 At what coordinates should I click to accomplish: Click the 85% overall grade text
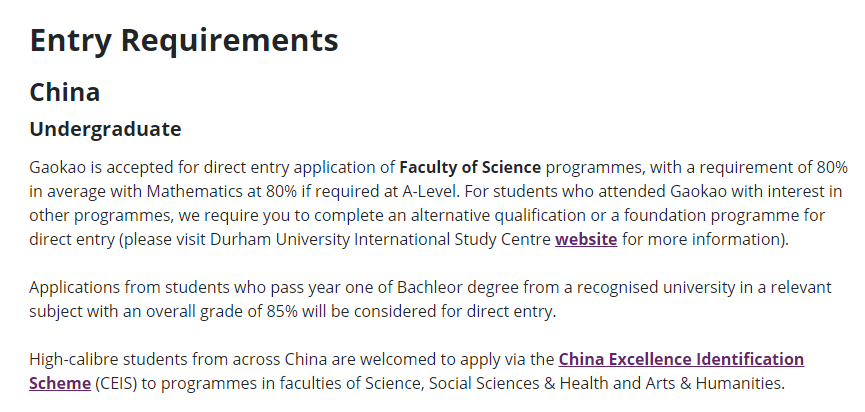point(282,311)
